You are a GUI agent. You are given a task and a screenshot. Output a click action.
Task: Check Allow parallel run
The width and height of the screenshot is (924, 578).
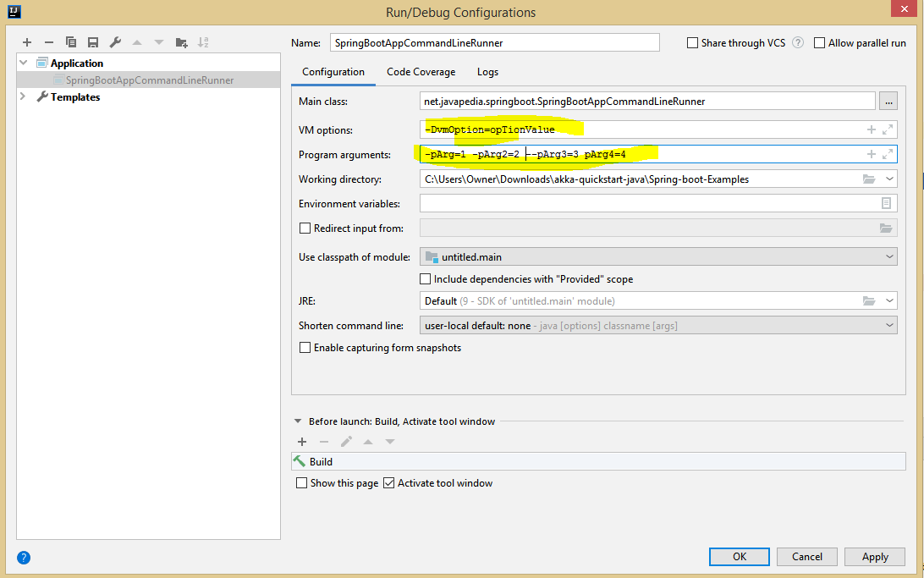click(818, 42)
